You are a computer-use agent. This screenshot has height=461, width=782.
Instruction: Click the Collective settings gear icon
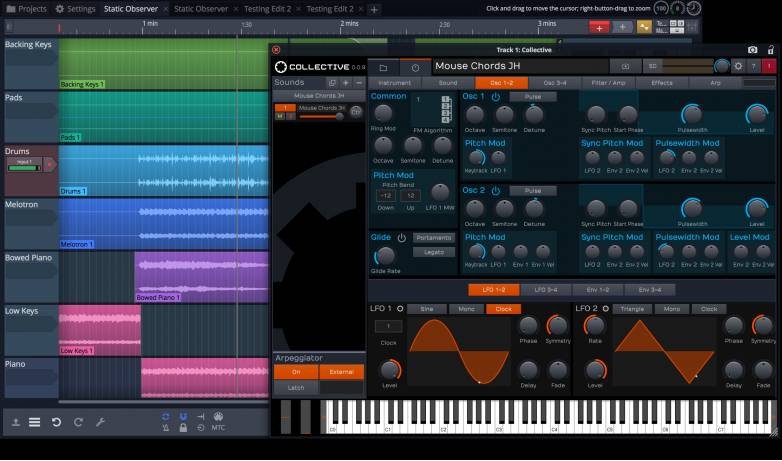point(738,66)
